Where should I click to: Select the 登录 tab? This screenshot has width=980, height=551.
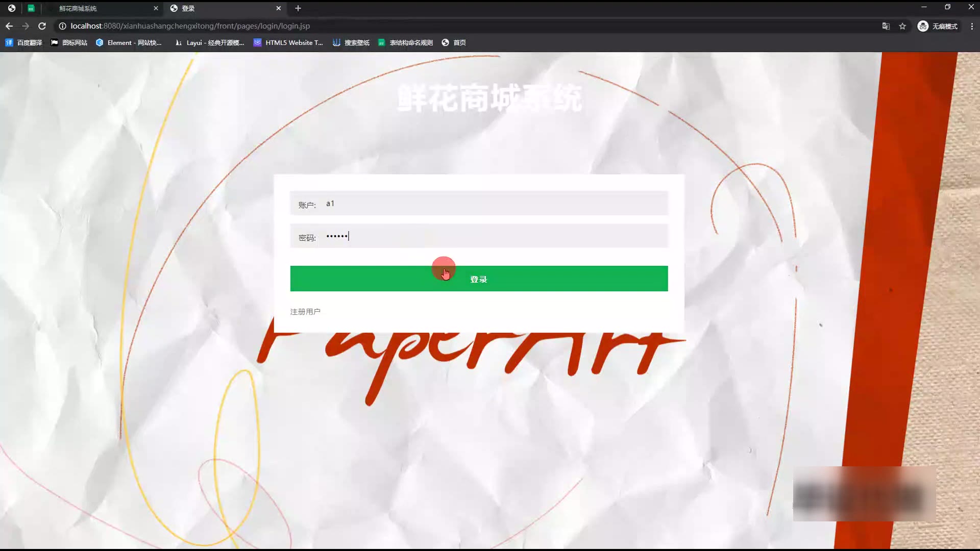click(219, 8)
